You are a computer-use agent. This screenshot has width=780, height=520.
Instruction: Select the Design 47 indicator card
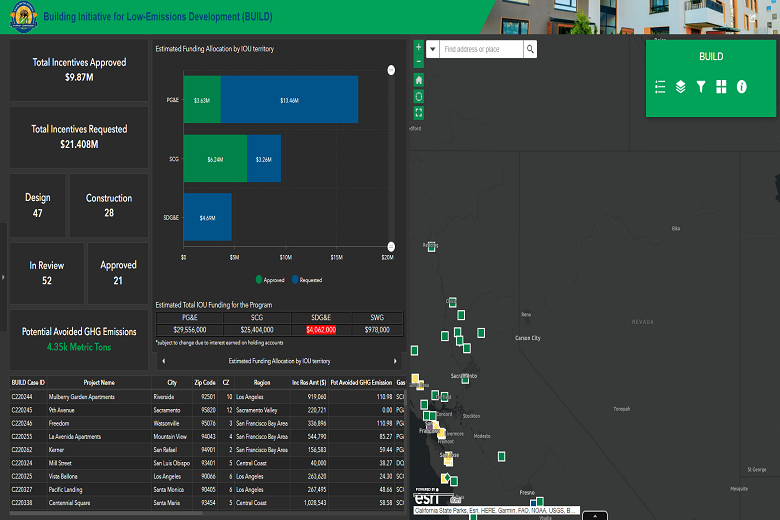38,205
